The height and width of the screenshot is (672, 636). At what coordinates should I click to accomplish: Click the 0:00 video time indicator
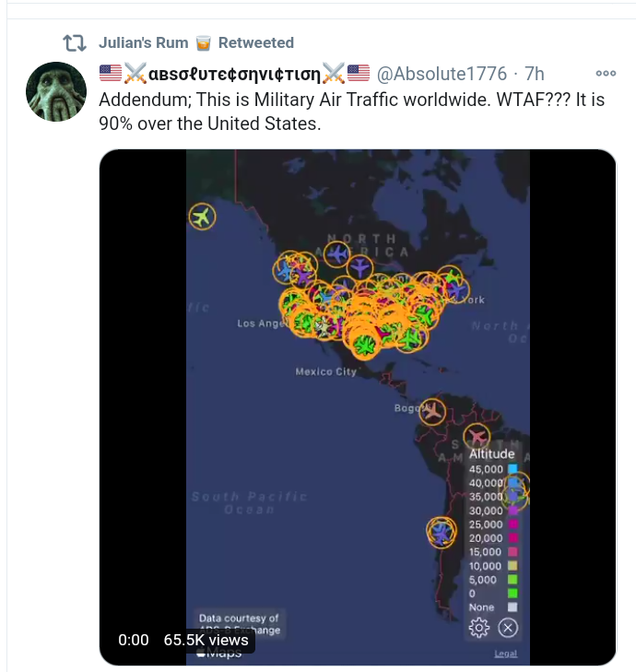pyautogui.click(x=134, y=640)
